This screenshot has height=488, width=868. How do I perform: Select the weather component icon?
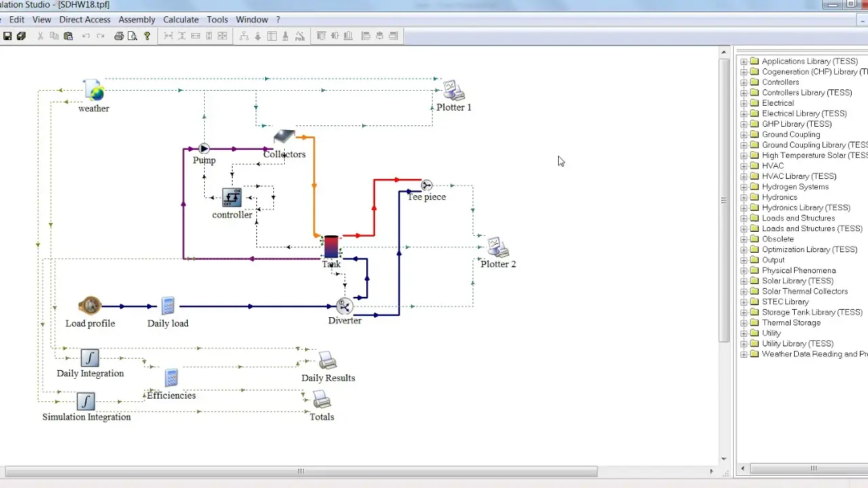94,90
